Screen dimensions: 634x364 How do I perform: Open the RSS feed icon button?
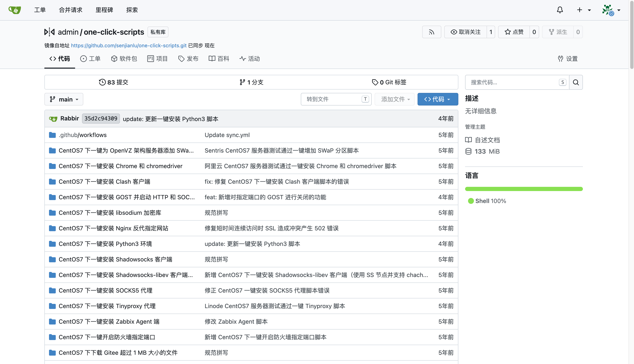[x=431, y=32]
